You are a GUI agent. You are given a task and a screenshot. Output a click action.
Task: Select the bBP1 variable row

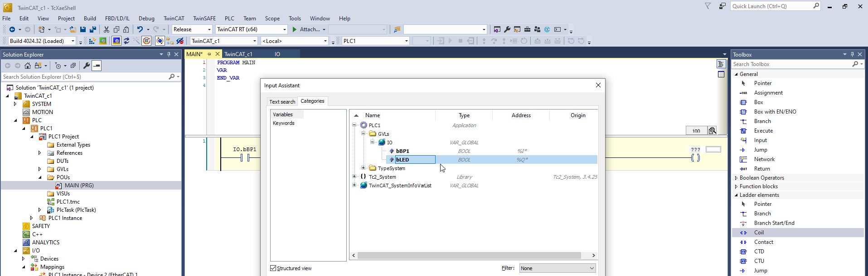click(402, 151)
